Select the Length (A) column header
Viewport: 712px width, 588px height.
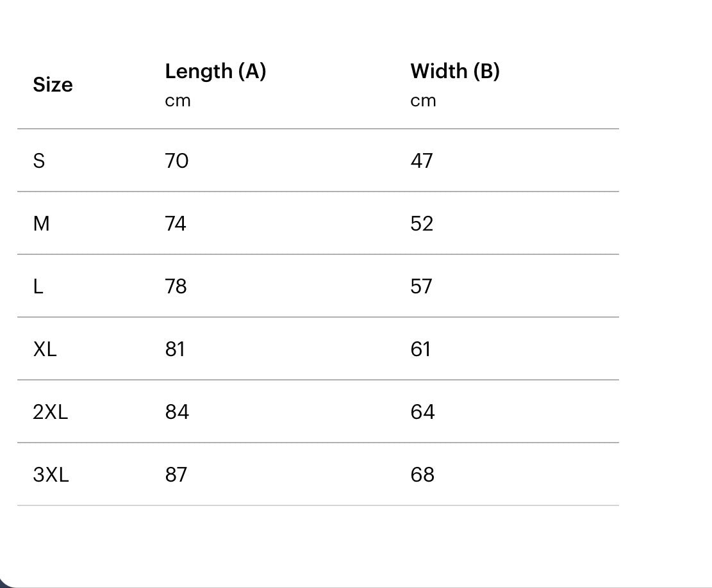(x=215, y=71)
